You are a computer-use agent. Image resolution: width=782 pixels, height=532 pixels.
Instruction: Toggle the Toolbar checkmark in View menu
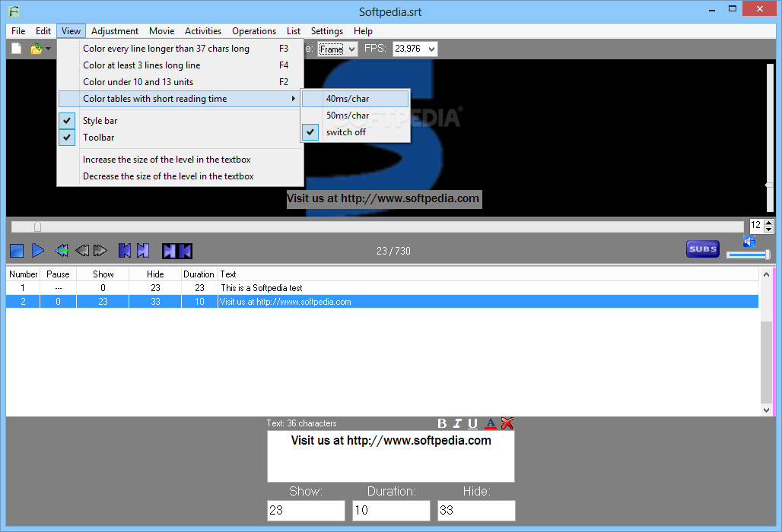(x=67, y=138)
